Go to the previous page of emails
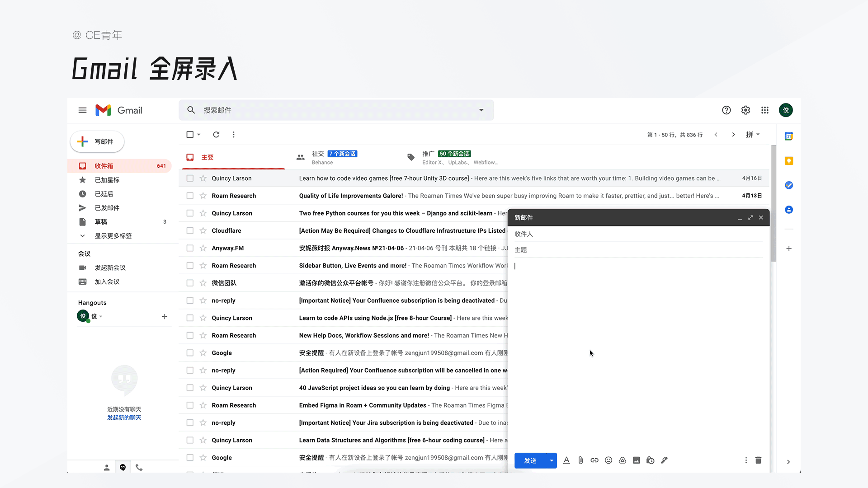868x488 pixels. coord(716,135)
